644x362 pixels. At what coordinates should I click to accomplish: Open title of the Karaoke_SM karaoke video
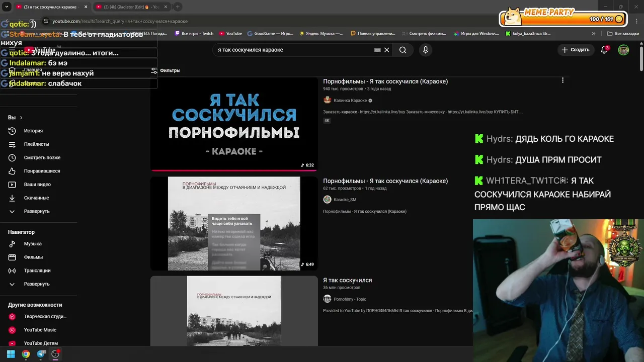pos(385,181)
